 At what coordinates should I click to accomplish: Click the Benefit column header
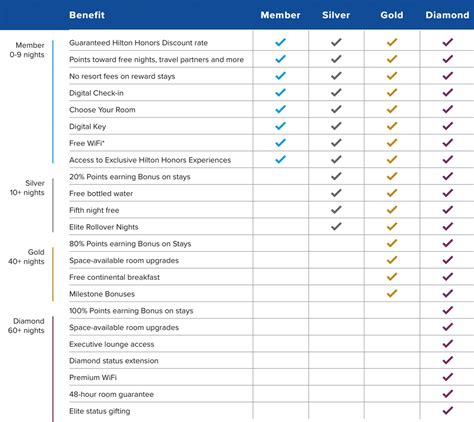87,15
